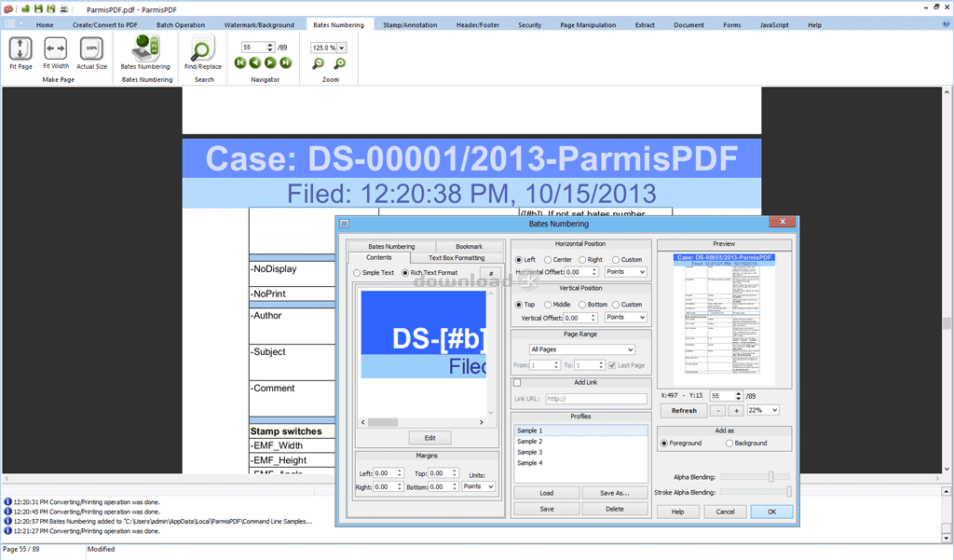This screenshot has width=954, height=560.
Task: Click the page preview thumbnail
Action: pyautogui.click(x=724, y=319)
